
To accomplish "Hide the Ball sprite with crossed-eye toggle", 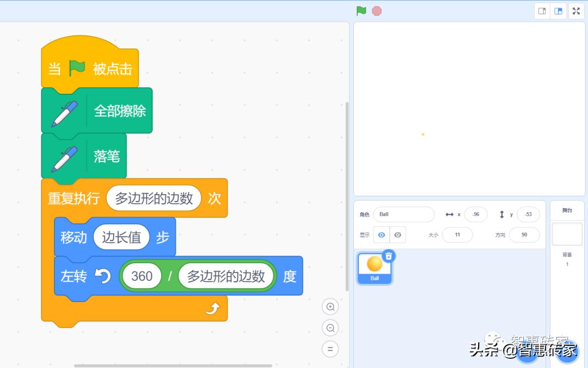I will pos(397,234).
